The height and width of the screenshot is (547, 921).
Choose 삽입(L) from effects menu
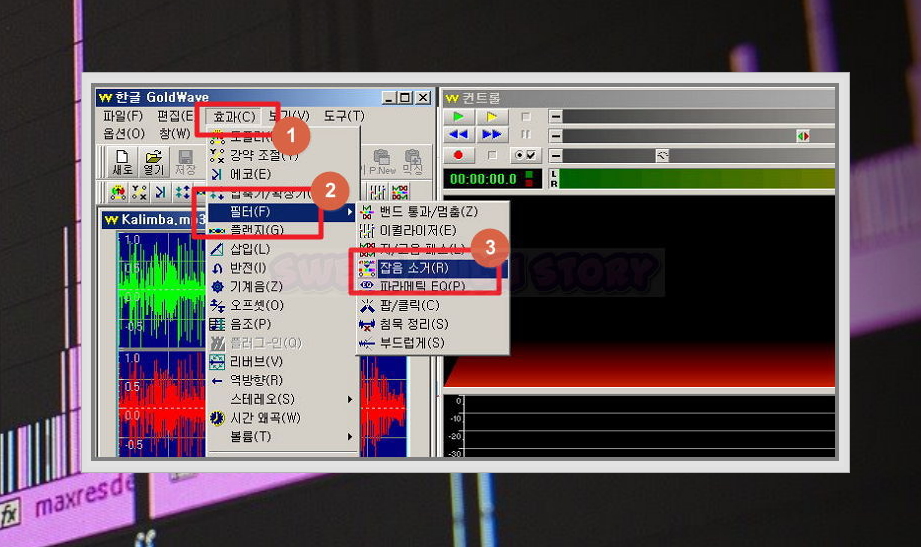point(283,249)
